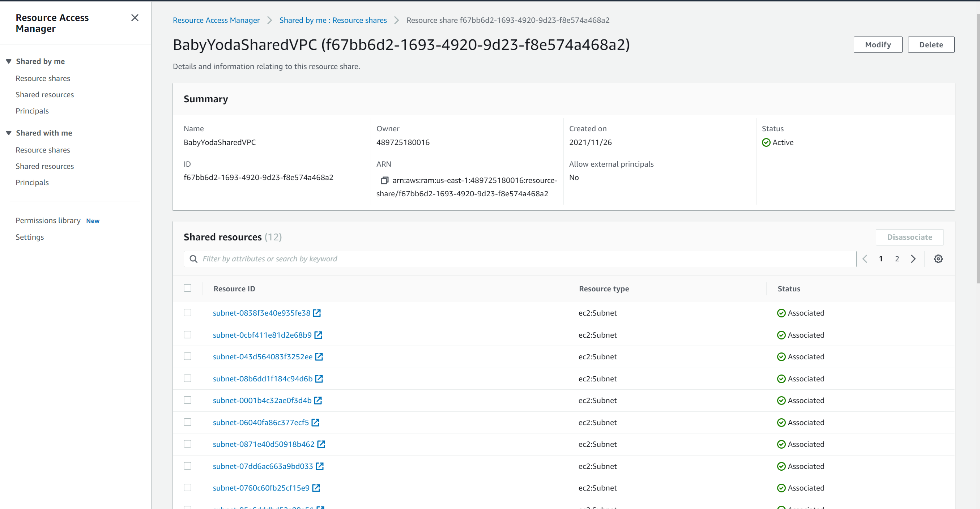This screenshot has width=980, height=509.
Task: Sort by Status column header
Action: coord(789,289)
